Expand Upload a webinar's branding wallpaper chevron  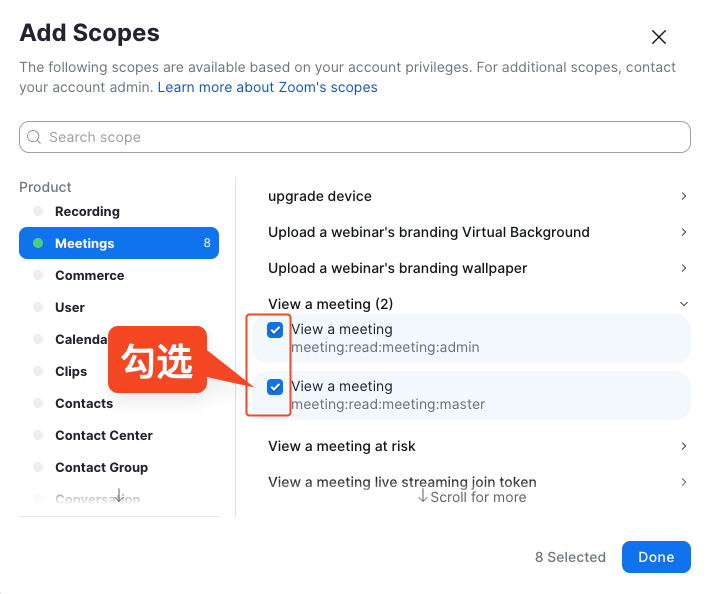tap(683, 268)
